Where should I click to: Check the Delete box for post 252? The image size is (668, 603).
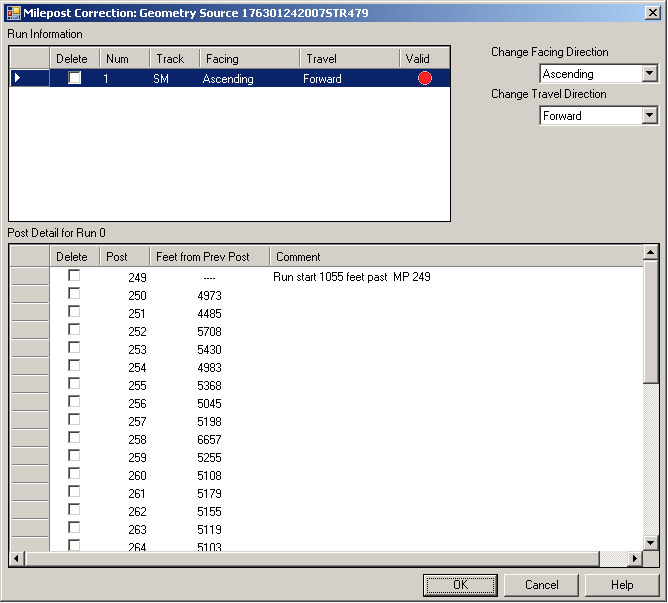click(74, 330)
